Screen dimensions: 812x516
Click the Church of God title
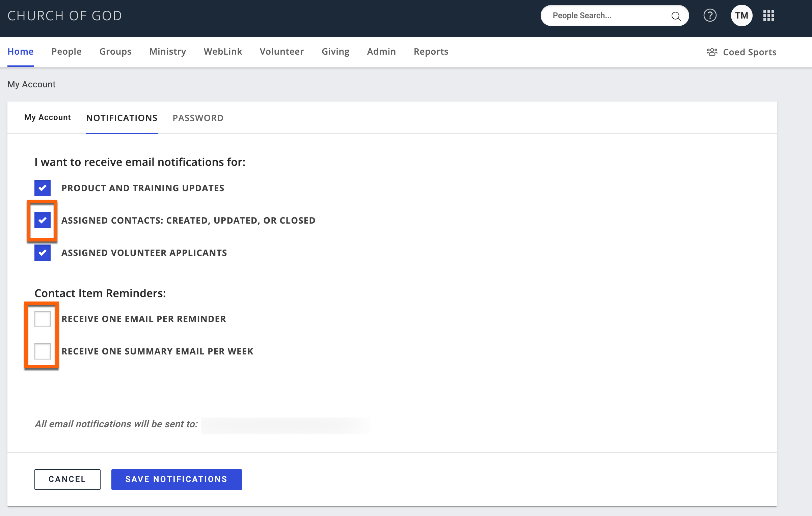click(65, 16)
